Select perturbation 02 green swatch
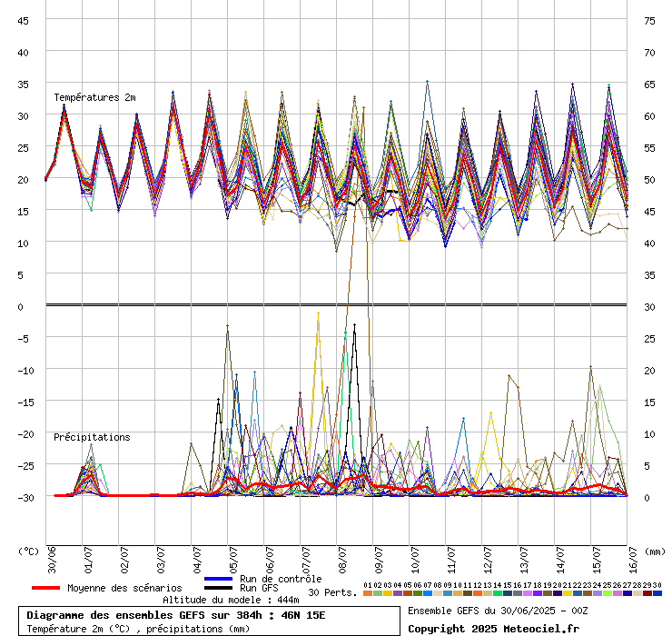672x636 pixels. point(377,593)
